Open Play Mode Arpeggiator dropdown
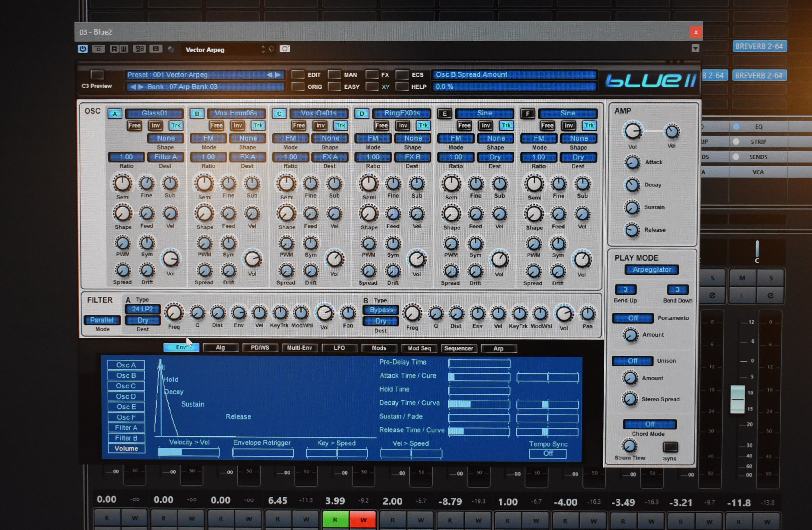The height and width of the screenshot is (530, 812). coord(652,270)
